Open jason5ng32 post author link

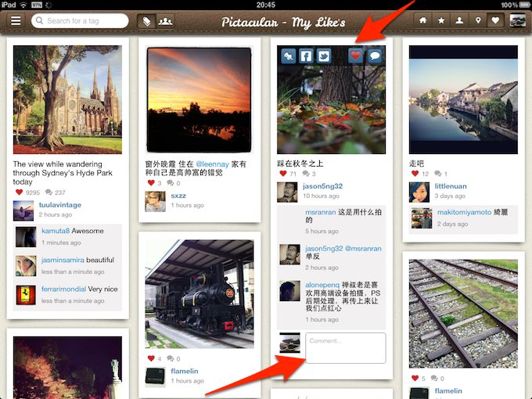click(322, 186)
